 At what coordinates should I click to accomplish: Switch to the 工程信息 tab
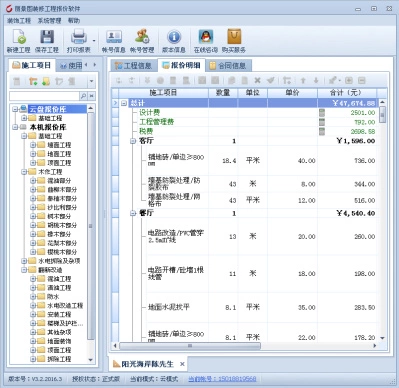tap(133, 66)
